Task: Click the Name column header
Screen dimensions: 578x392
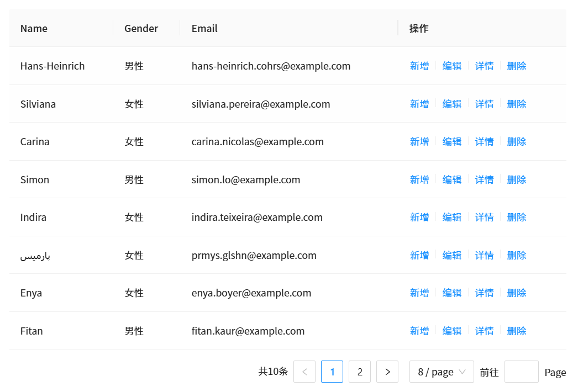Action: pos(34,29)
